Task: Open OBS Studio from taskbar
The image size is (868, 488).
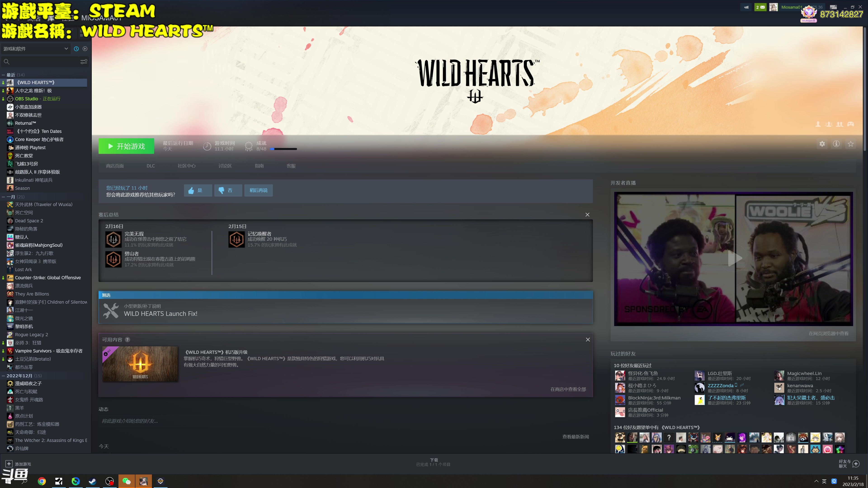Action: (109, 481)
